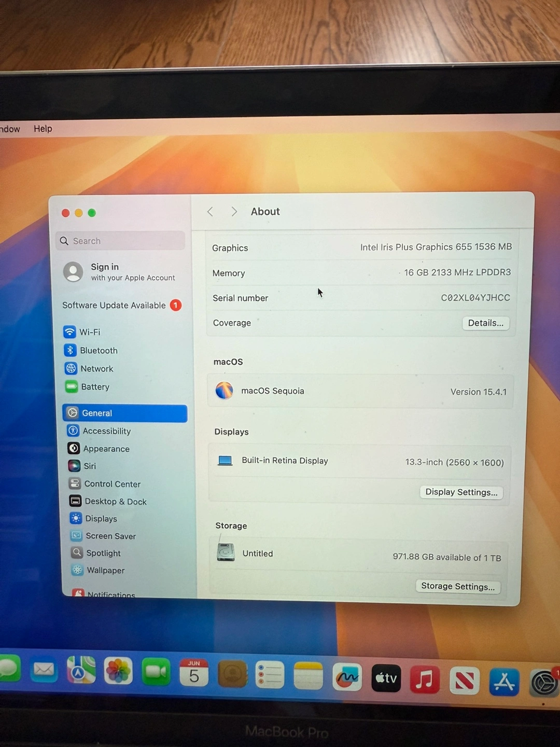Image resolution: width=560 pixels, height=747 pixels.
Task: Click Built-in Retina Display laptop icon
Action: coord(225,460)
